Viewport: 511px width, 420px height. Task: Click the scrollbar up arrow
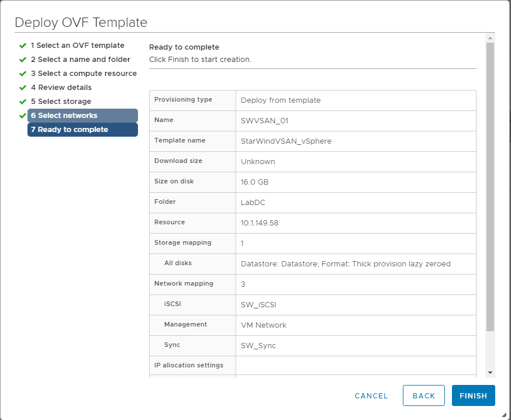[x=490, y=38]
